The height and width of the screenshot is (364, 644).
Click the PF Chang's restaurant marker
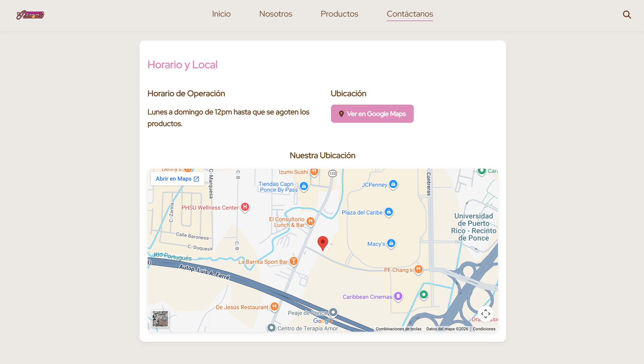(418, 269)
